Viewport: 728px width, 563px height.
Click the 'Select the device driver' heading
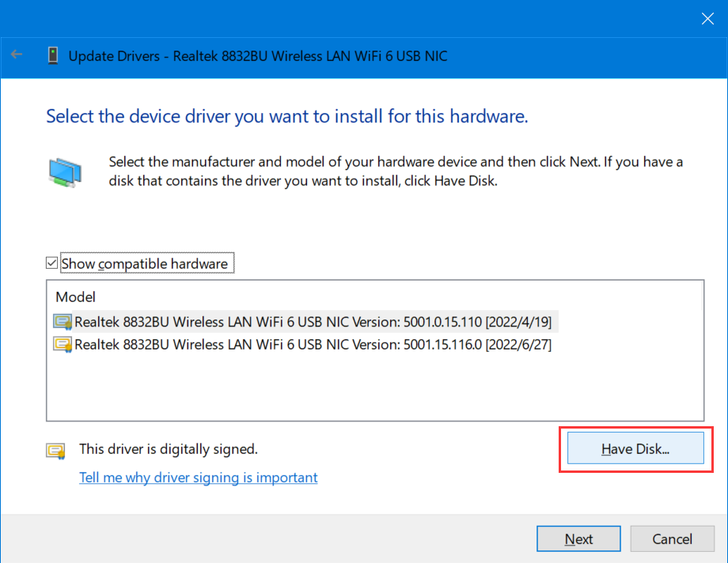(287, 116)
